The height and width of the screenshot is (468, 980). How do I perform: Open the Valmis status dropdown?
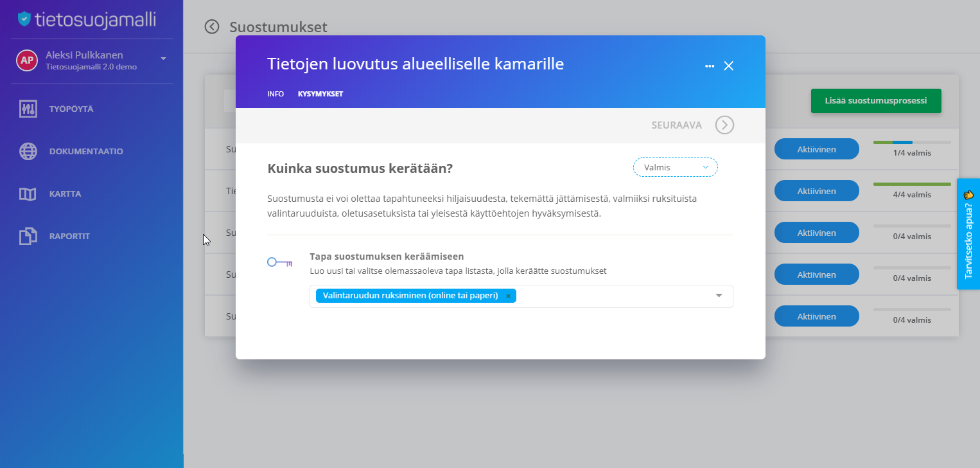[676, 167]
